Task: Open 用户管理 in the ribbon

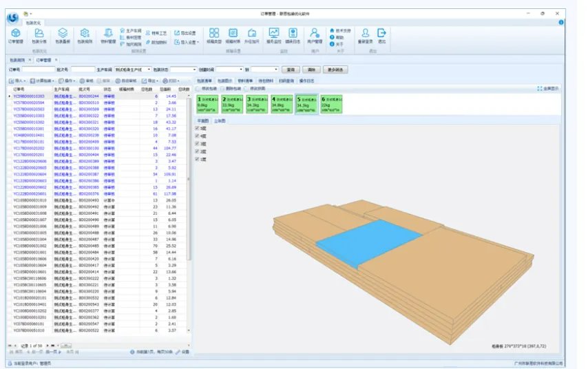Action: [x=314, y=35]
